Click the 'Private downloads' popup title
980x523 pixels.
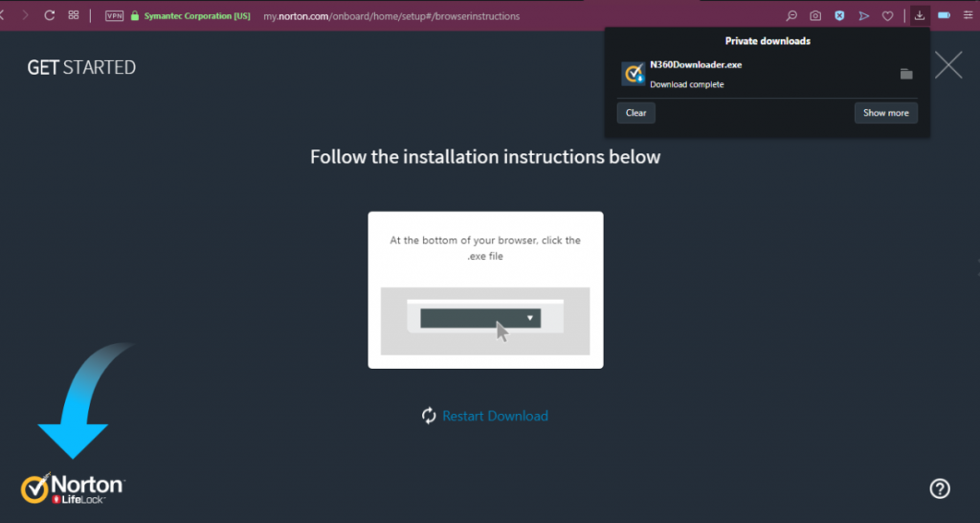[x=768, y=40]
